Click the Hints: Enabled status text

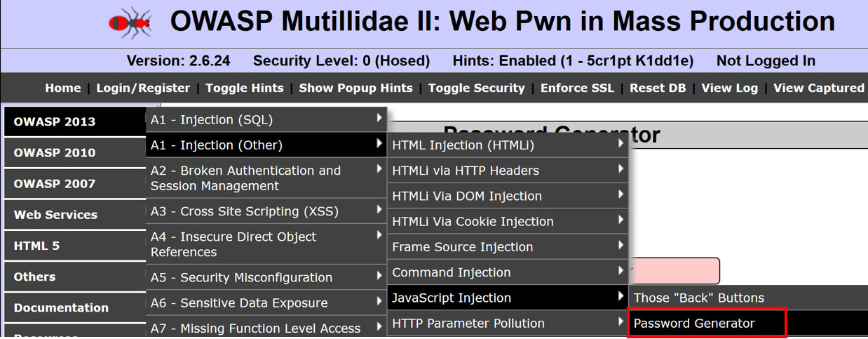click(x=573, y=61)
